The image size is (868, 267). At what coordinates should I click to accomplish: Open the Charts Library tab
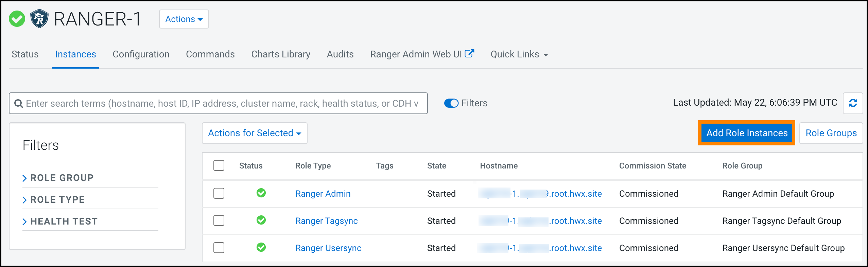tap(281, 54)
